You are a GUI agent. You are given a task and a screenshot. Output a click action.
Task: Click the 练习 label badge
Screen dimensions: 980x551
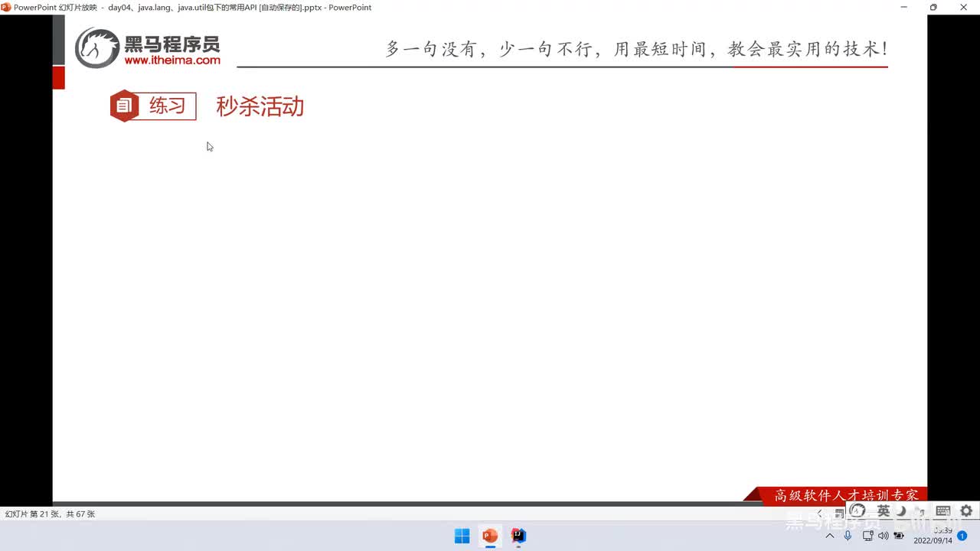pos(168,106)
